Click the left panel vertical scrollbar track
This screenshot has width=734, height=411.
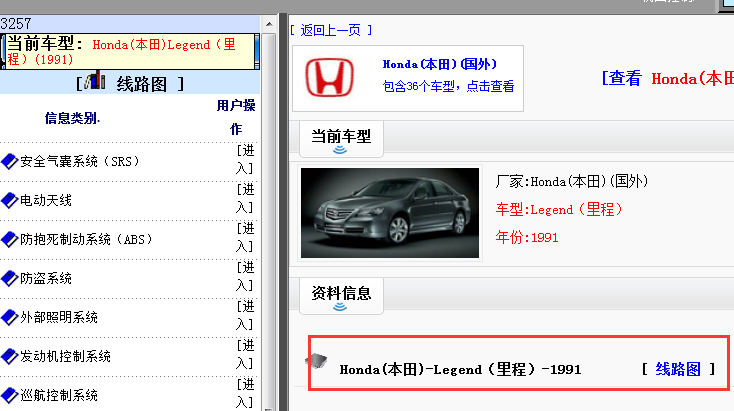269,220
